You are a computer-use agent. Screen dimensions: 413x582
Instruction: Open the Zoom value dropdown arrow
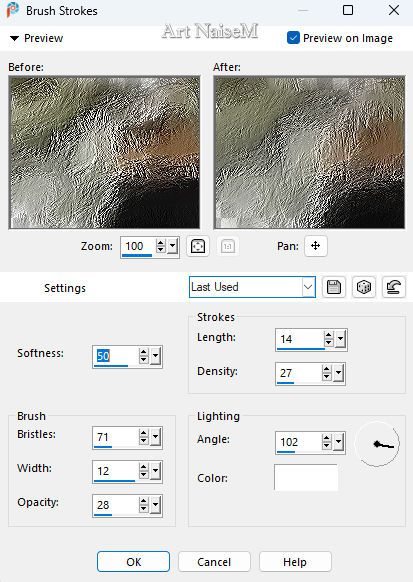[x=173, y=246]
